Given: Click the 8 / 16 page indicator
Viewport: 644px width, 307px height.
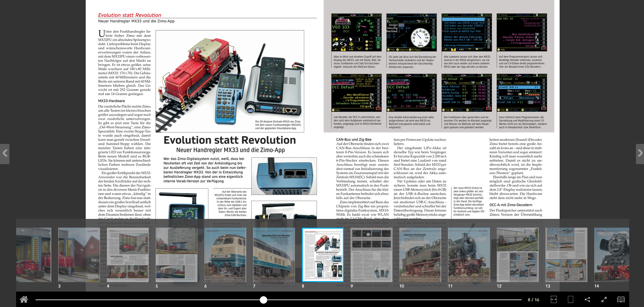Looking at the screenshot, I should point(533,300).
